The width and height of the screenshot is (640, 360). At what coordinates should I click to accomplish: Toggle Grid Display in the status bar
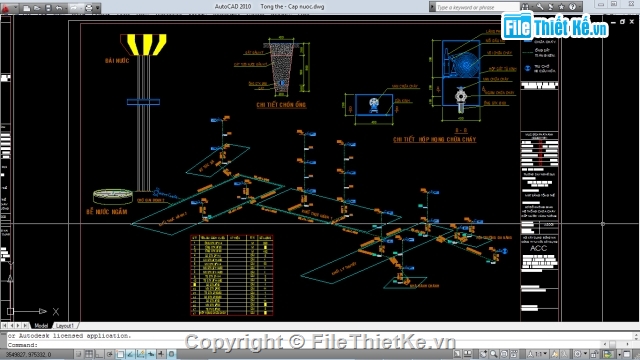(x=89, y=354)
